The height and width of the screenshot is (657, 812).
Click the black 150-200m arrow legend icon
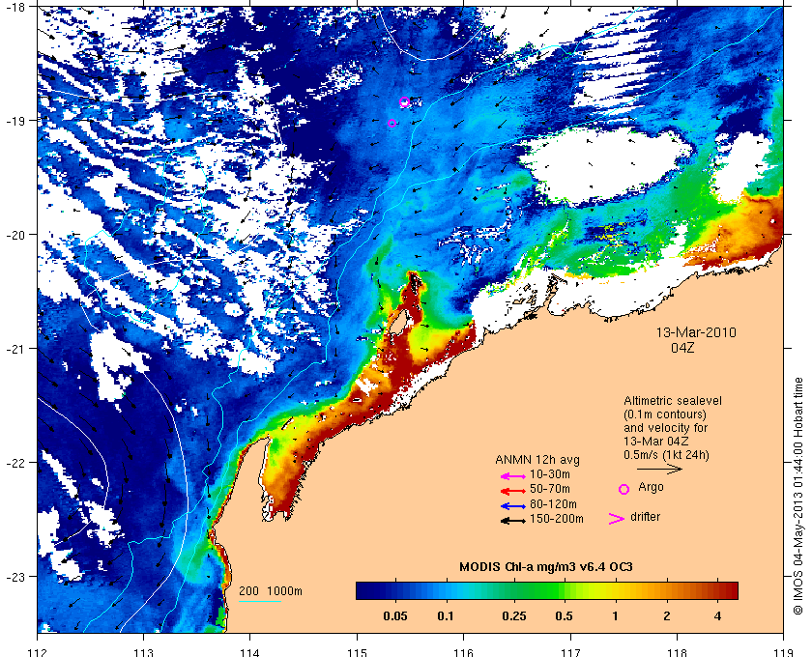[513, 521]
